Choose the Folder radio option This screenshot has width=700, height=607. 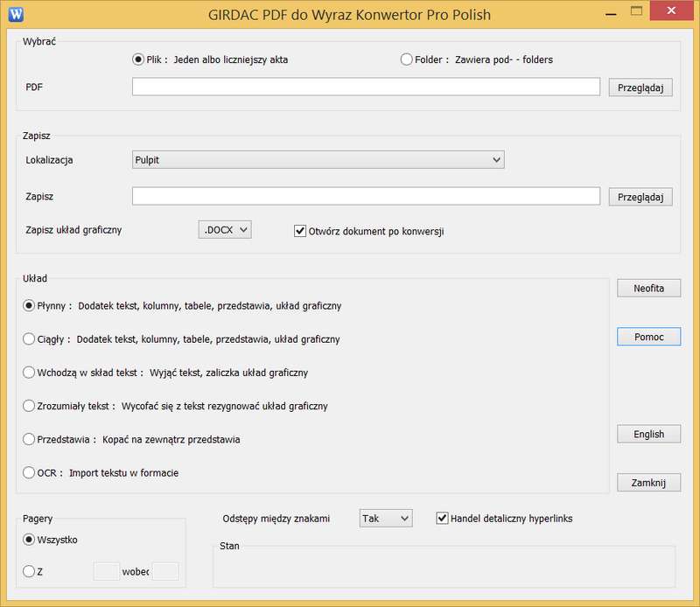(x=406, y=59)
